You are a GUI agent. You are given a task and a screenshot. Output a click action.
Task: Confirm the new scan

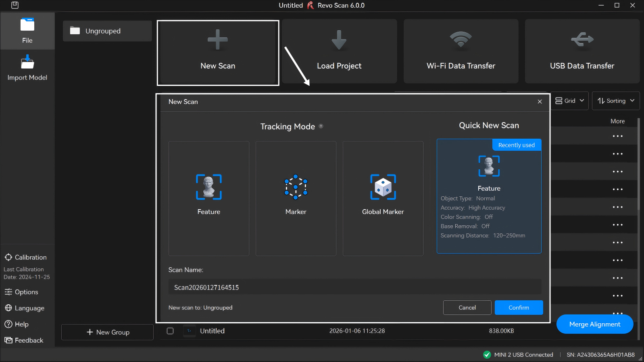[x=519, y=308]
